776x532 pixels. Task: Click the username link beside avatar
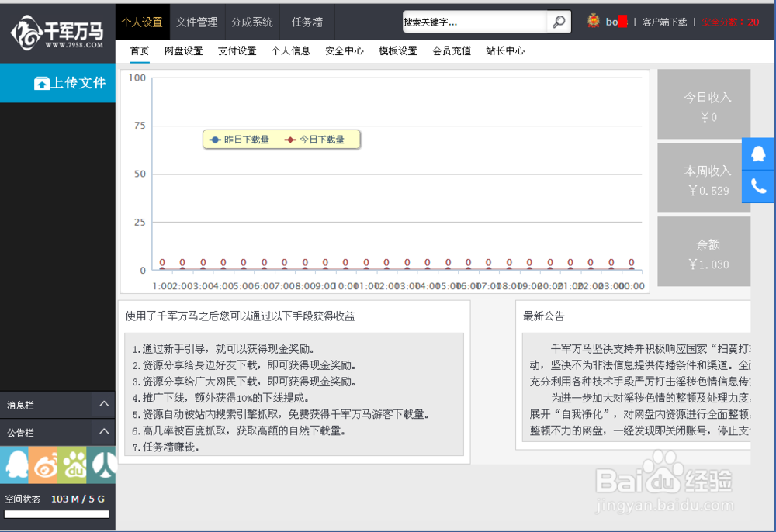[x=617, y=22]
